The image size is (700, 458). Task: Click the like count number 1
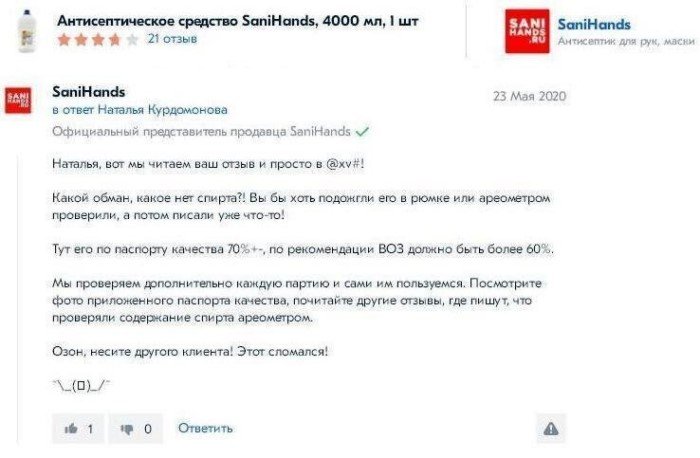point(90,429)
